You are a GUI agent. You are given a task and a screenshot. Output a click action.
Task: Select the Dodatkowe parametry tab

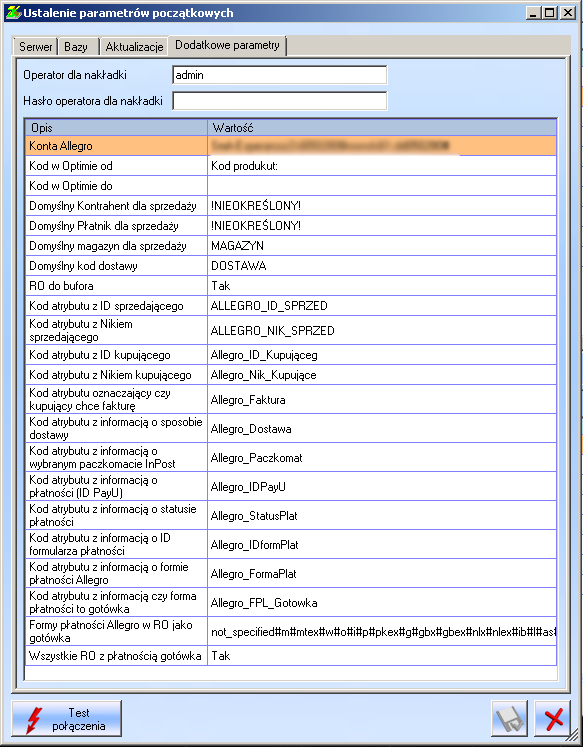click(x=227, y=45)
